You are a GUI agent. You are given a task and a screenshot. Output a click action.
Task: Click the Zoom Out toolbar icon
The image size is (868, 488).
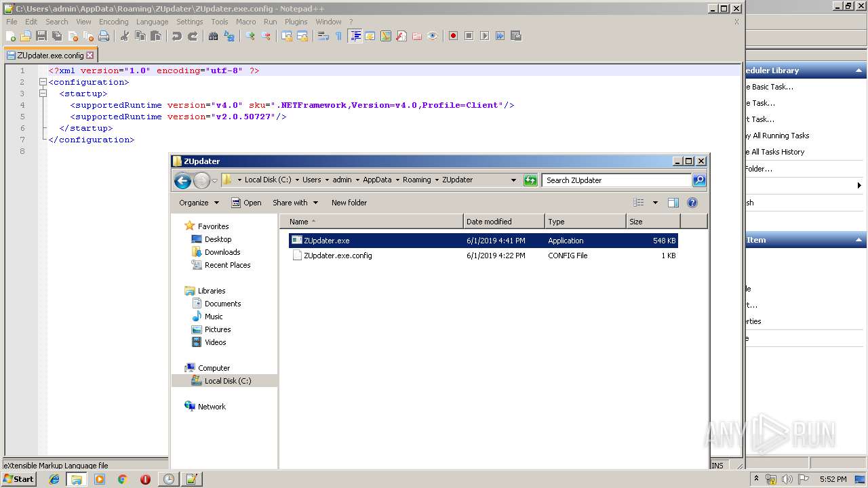(x=266, y=36)
